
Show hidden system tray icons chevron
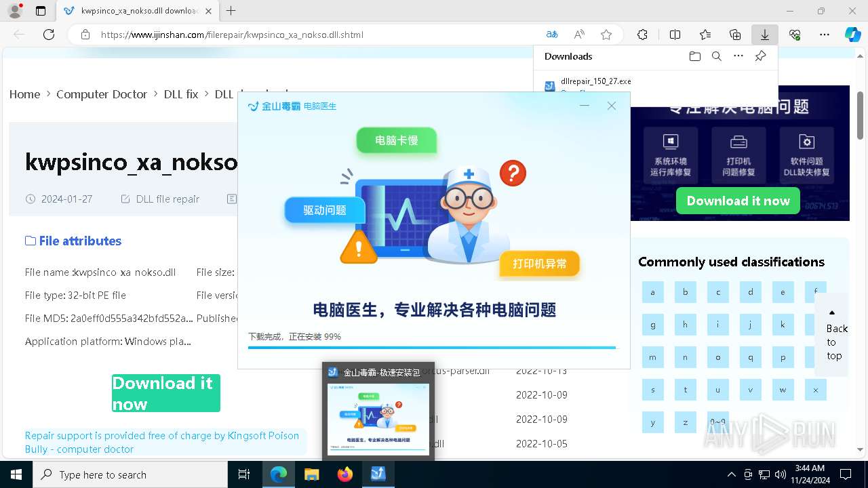click(x=731, y=474)
